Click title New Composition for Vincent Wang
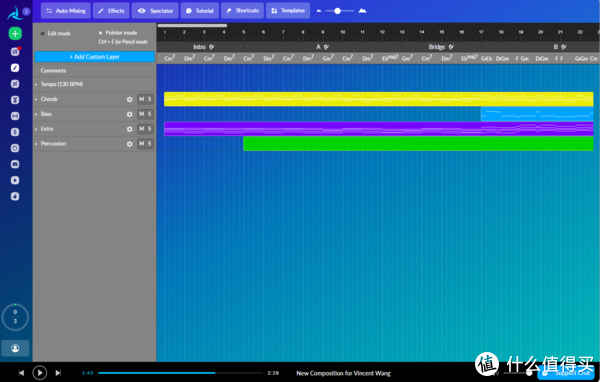 [x=343, y=373]
